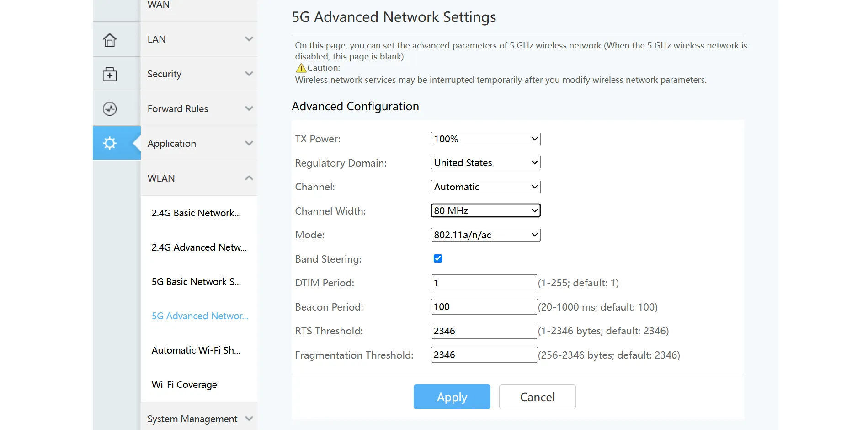868x430 pixels.
Task: Go to 5G Basic Network Settings
Action: coord(196,281)
